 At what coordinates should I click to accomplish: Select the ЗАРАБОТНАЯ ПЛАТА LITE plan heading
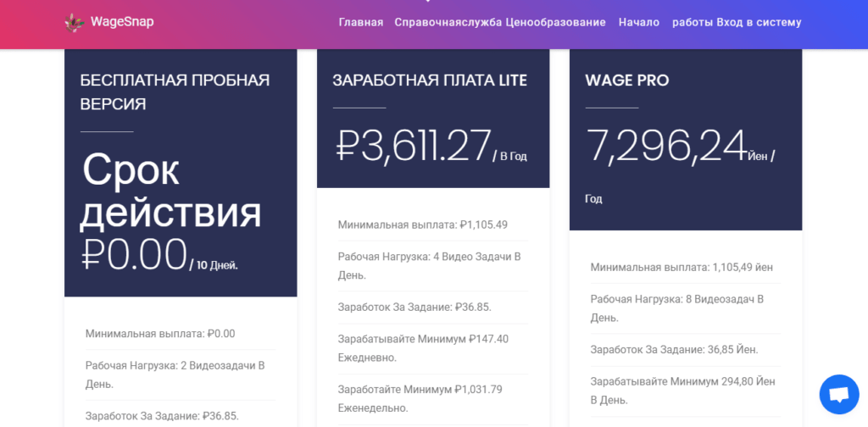(x=430, y=80)
